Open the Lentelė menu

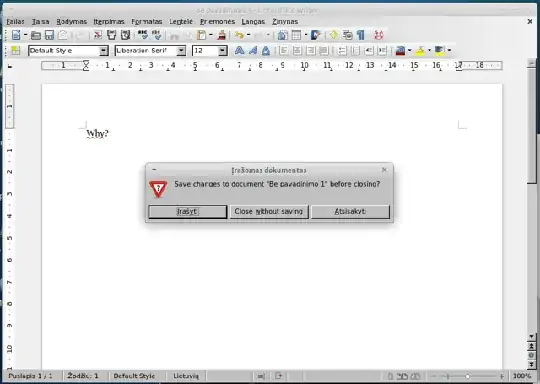(x=181, y=21)
